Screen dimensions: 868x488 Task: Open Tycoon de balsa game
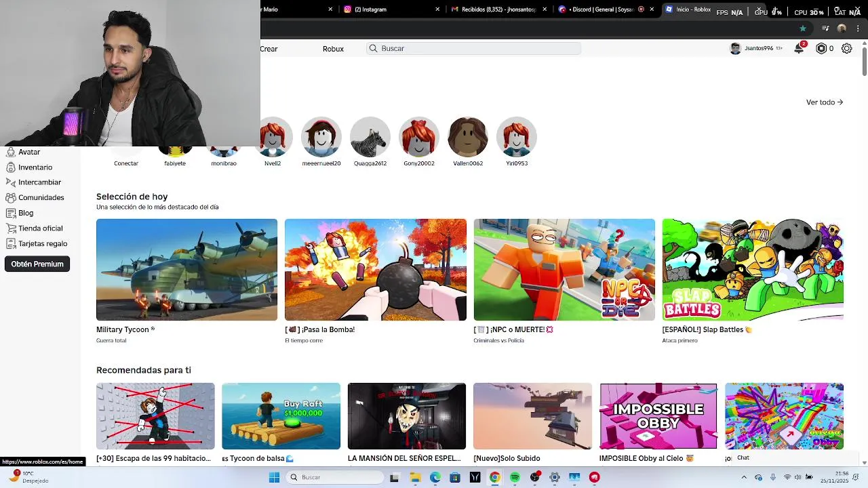pos(281,416)
